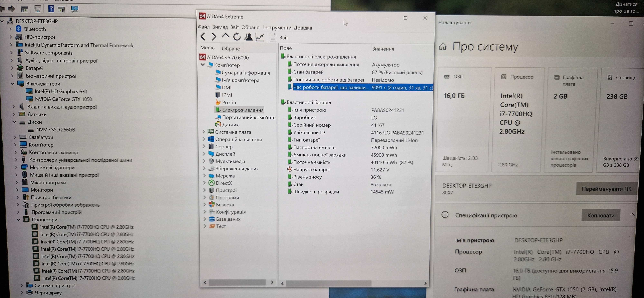Image resolution: width=644 pixels, height=298 pixels.
Task: Expand Операційна система node
Action: [204, 139]
